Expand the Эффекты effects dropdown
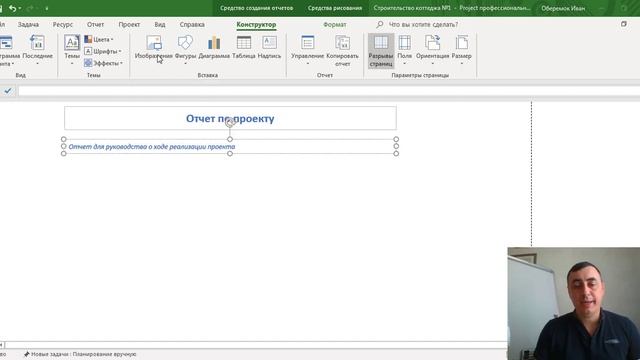Viewport: 640px width, 360px height. pos(103,63)
